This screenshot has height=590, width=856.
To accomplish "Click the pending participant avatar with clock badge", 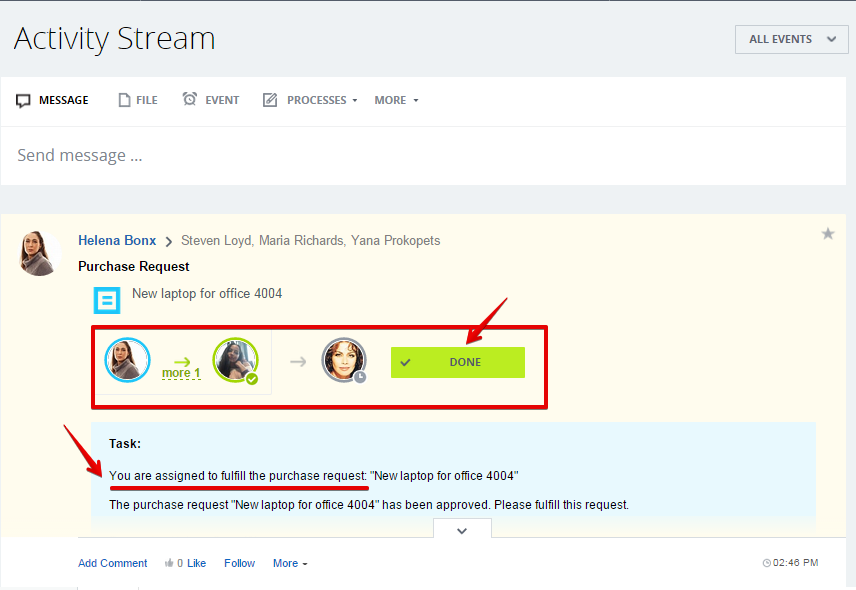I will pyautogui.click(x=344, y=360).
